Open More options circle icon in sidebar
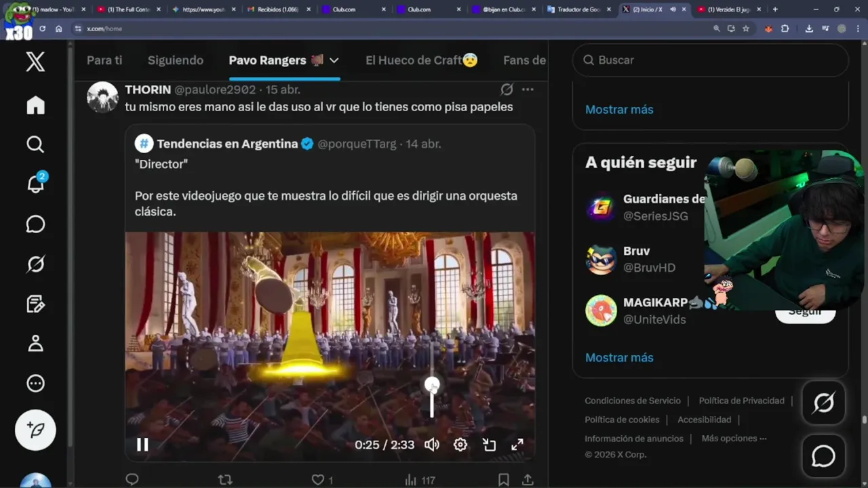Viewport: 868px width, 488px height. click(35, 384)
